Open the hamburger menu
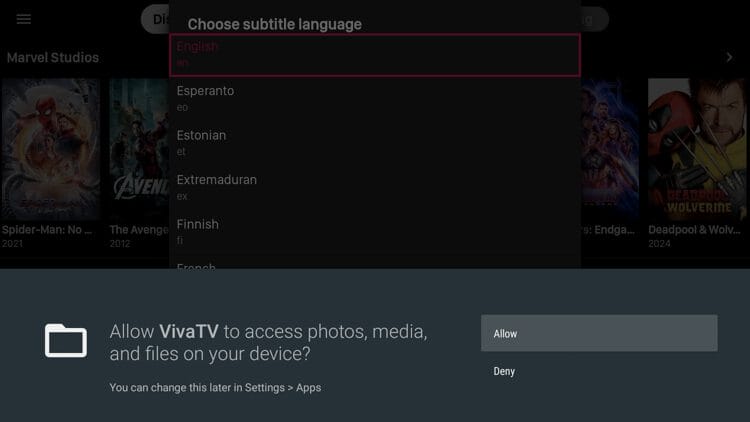 pyautogui.click(x=24, y=19)
